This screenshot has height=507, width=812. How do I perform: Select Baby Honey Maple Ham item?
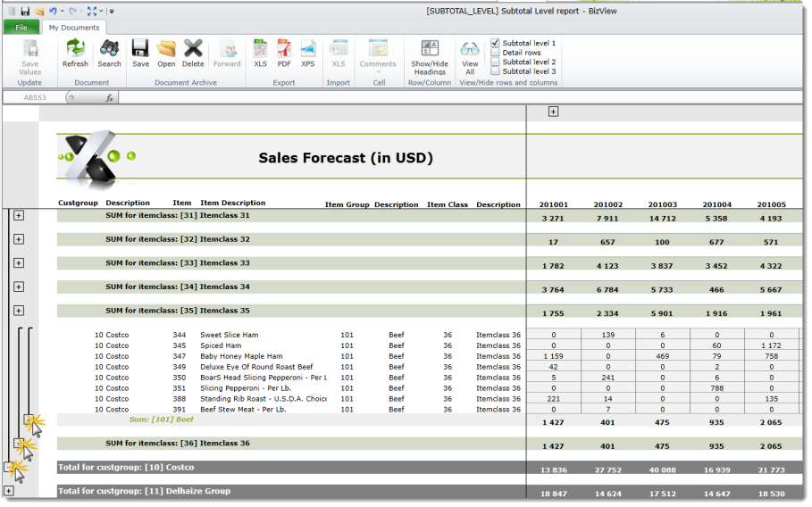tap(241, 356)
